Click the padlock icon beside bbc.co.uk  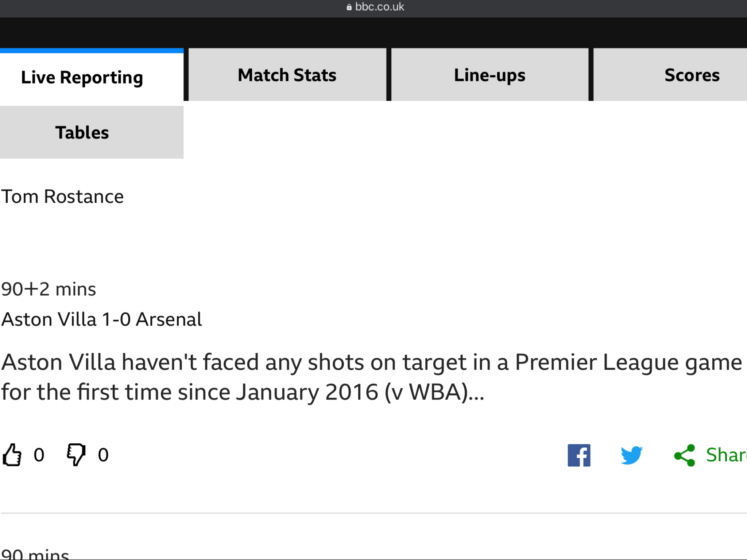[x=349, y=7]
